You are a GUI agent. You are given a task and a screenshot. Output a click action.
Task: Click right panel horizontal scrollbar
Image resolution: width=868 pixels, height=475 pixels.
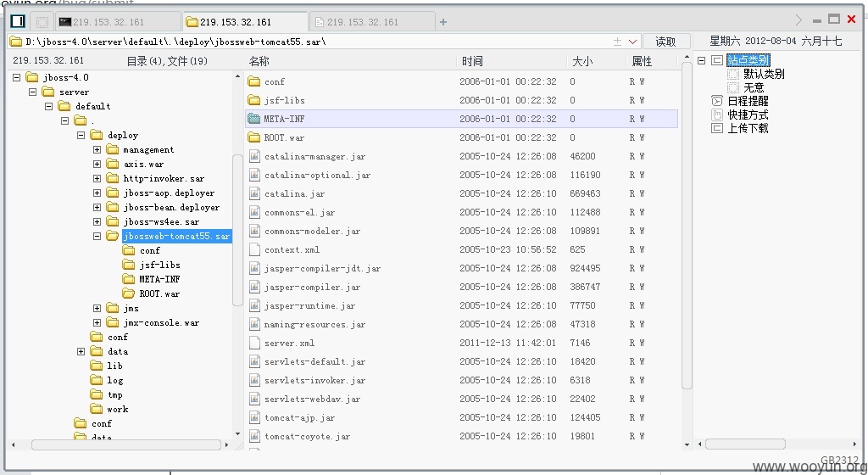745,444
